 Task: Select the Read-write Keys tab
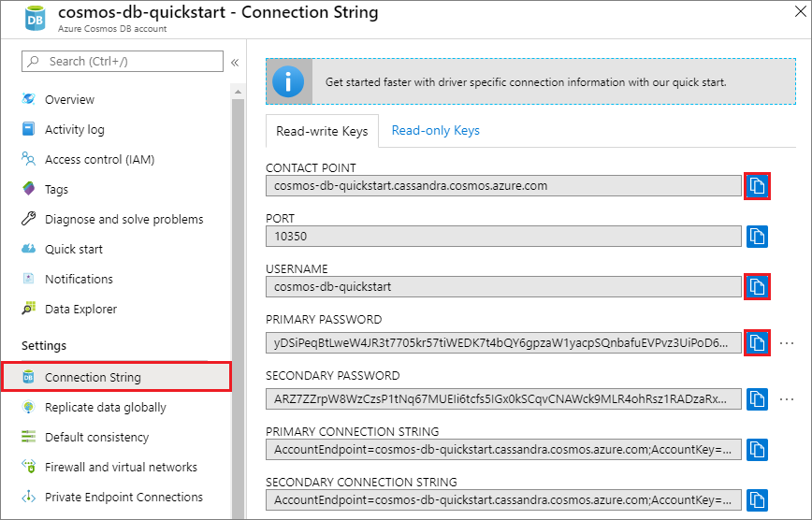(x=322, y=131)
